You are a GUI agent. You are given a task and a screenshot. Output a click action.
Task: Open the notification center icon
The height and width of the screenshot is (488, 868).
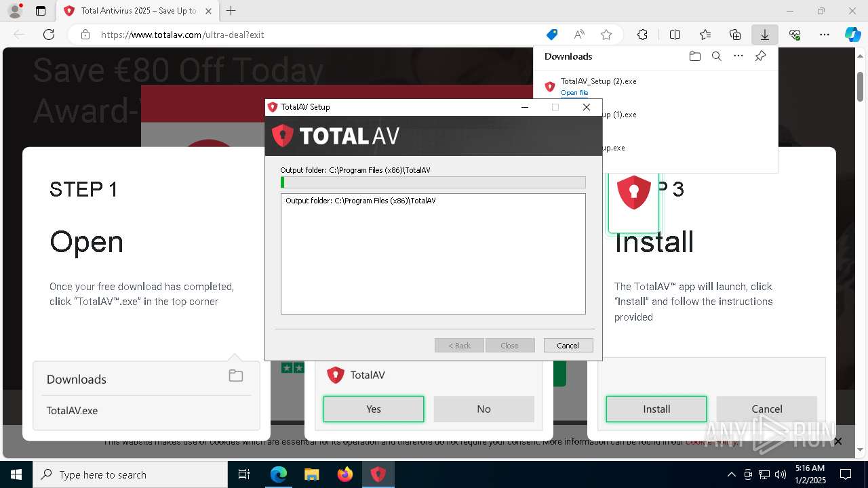[846, 474]
